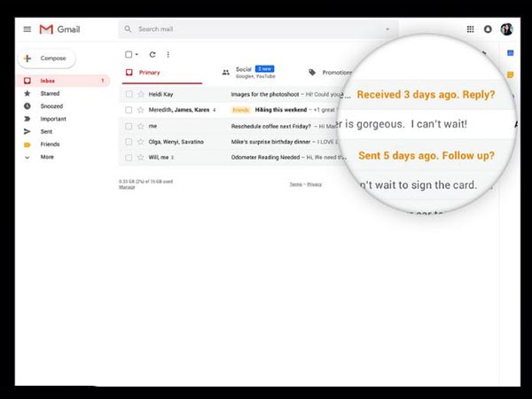532x399 pixels.
Task: Expand the search options arrow in search bar
Action: click(x=387, y=29)
